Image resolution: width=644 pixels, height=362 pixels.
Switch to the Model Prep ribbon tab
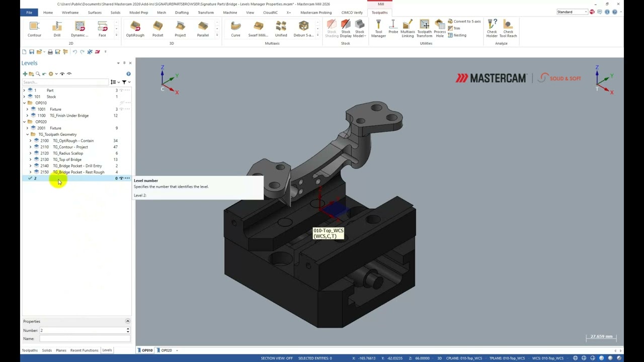(x=138, y=12)
